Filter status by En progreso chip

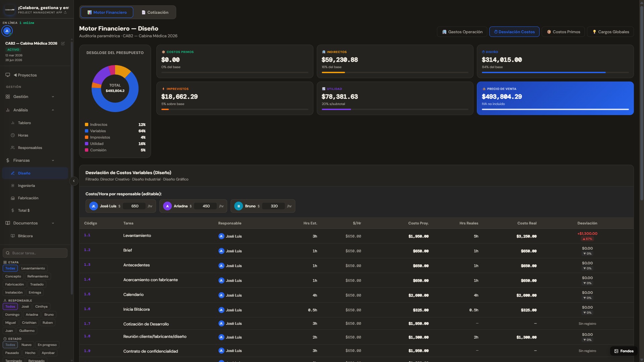tap(47, 345)
